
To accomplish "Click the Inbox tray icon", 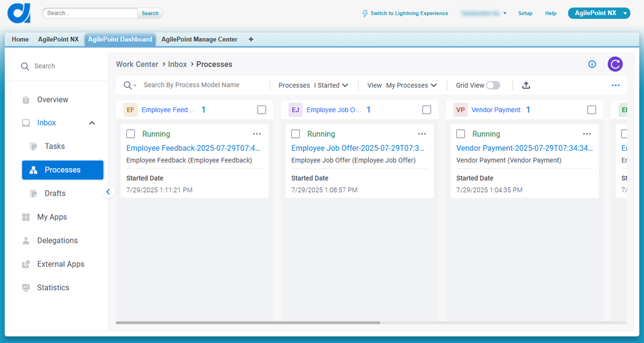I will (26, 123).
